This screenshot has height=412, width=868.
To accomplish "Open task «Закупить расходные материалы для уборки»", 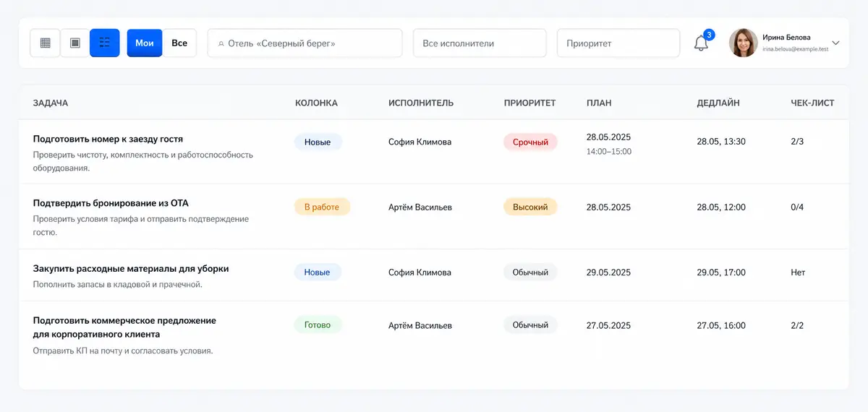I will click(x=131, y=268).
